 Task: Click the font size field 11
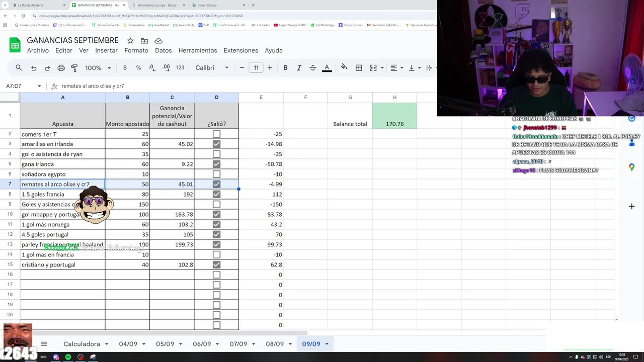click(x=256, y=68)
